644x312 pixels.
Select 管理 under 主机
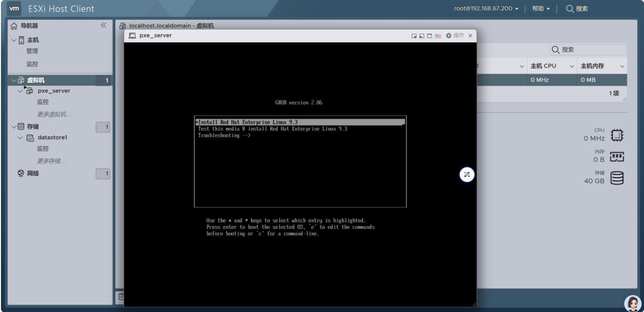[32, 51]
